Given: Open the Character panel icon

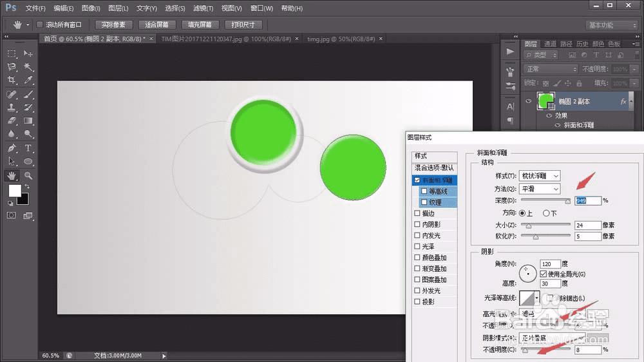Looking at the screenshot, I should pos(510,106).
